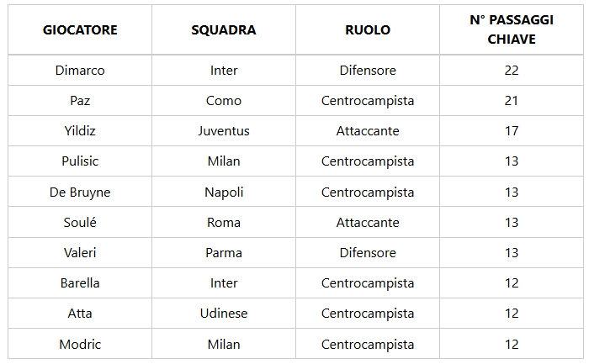Click Yildiz's Attaccante role cell
589x364 pixels.
tap(368, 131)
